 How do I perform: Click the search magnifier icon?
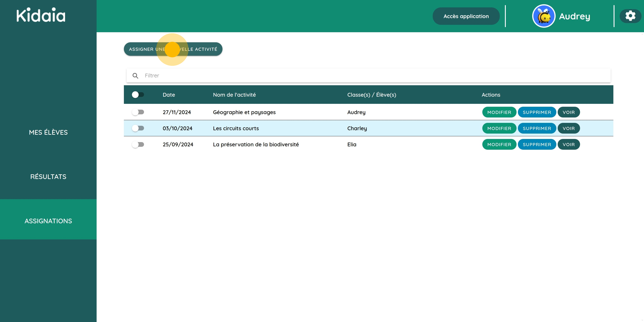[x=135, y=75]
